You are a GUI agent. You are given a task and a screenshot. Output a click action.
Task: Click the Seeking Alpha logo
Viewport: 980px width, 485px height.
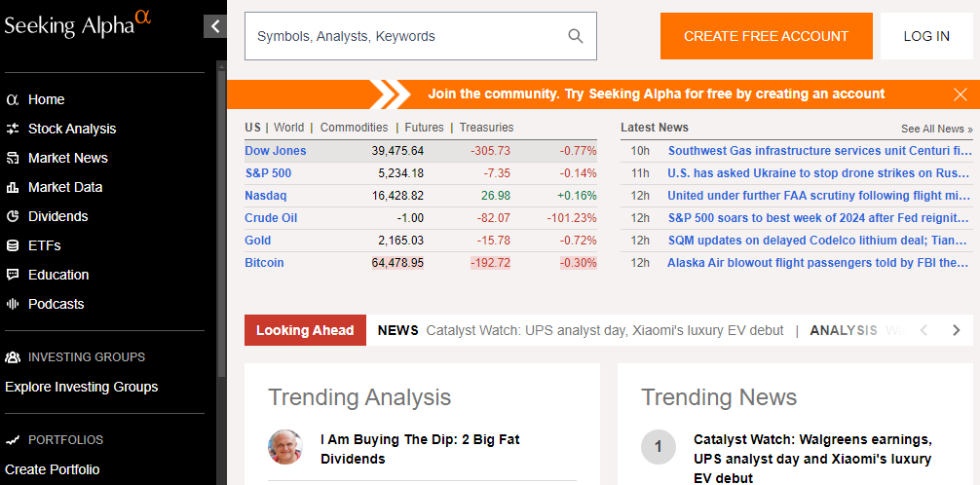[78, 24]
